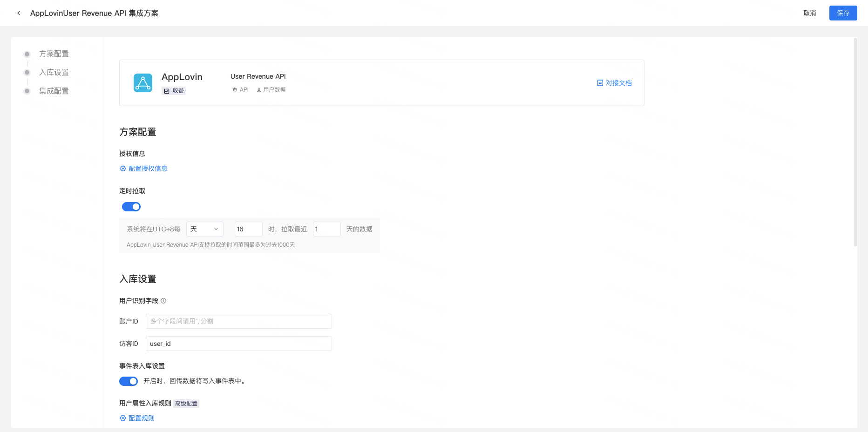Go to 方案配置 step in sidebar

54,54
